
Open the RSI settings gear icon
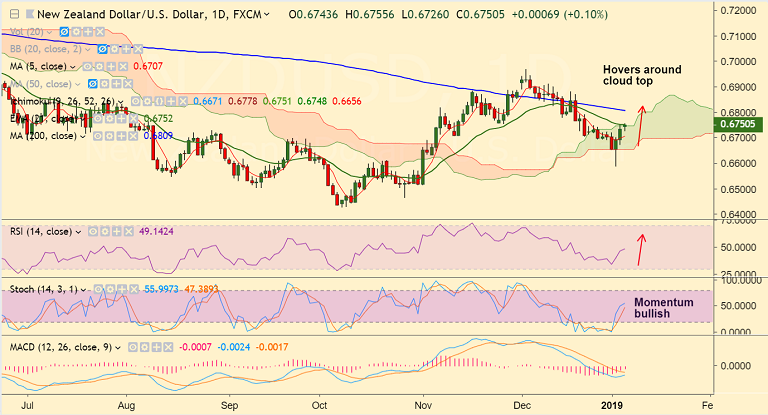coord(105,231)
